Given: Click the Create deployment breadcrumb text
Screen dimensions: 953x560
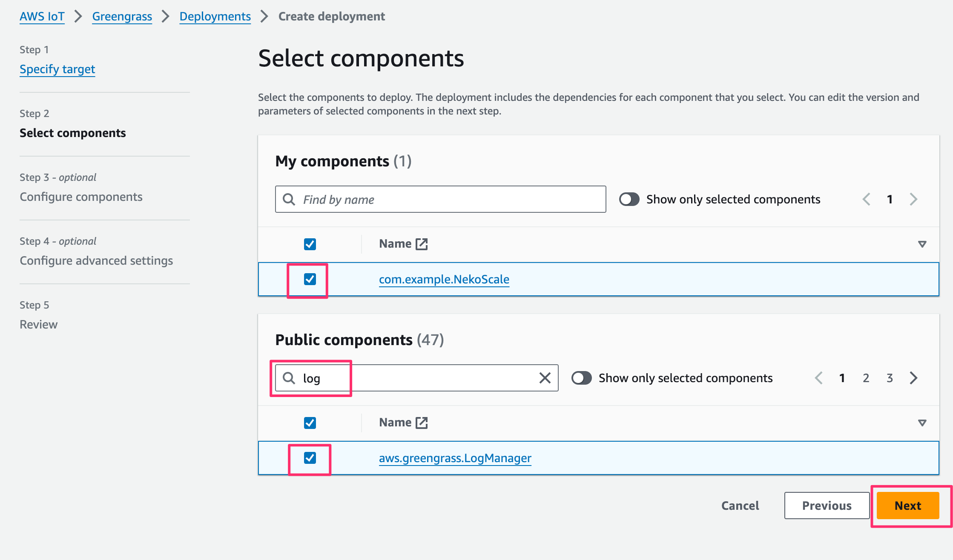Looking at the screenshot, I should (x=332, y=16).
